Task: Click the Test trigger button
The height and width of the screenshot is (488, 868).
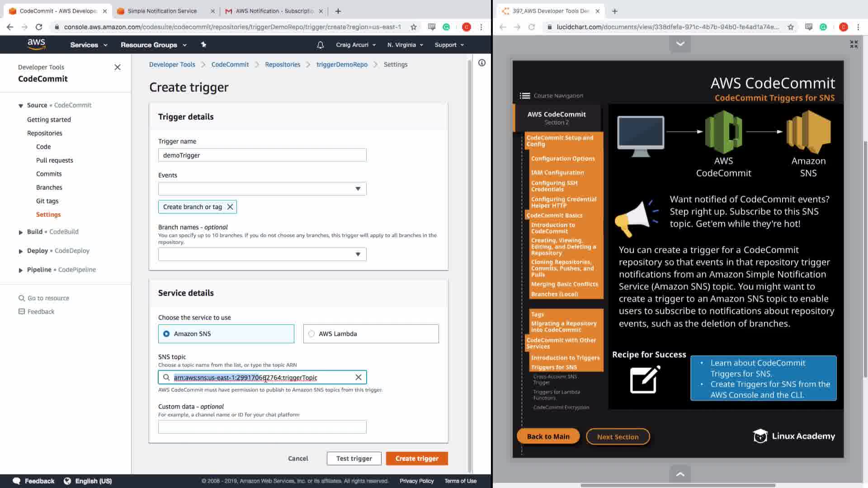Action: click(x=354, y=459)
